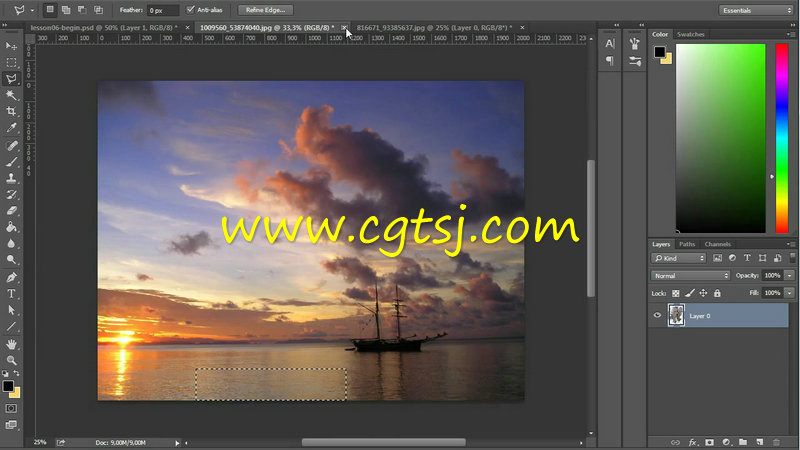800x450 pixels.
Task: Select the Dodge tool
Action: pyautogui.click(x=11, y=260)
